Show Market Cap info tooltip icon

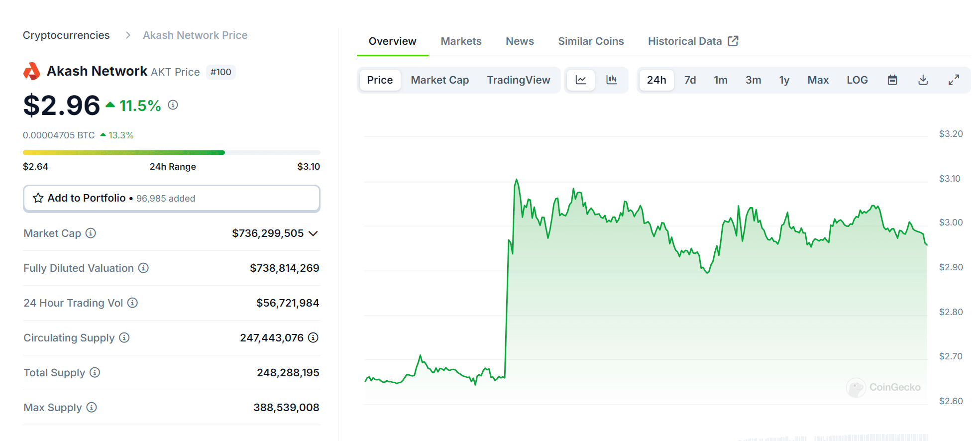click(x=91, y=233)
